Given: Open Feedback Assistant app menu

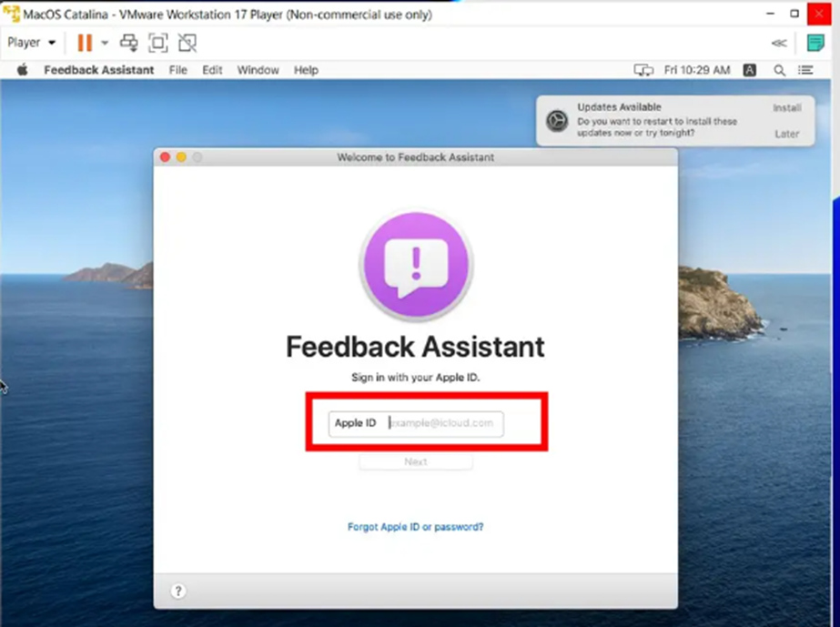Looking at the screenshot, I should click(98, 70).
